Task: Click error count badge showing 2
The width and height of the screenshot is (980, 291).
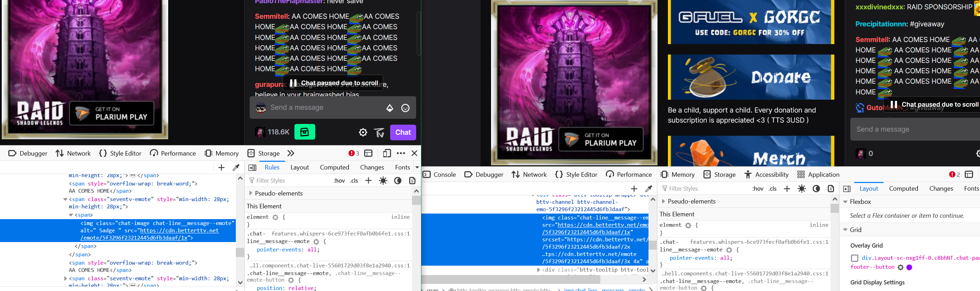Action: 954,174
